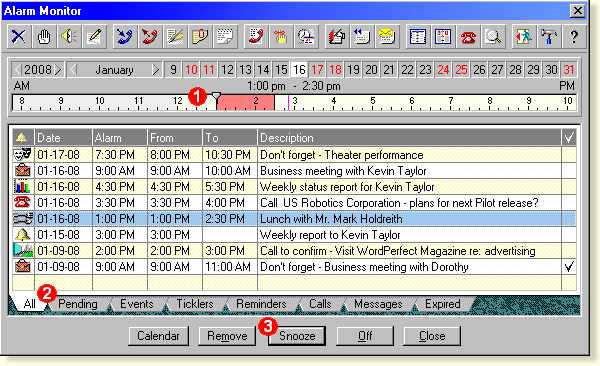The width and height of the screenshot is (600, 366).
Task: Click the clock with calendar icon
Action: 306,37
